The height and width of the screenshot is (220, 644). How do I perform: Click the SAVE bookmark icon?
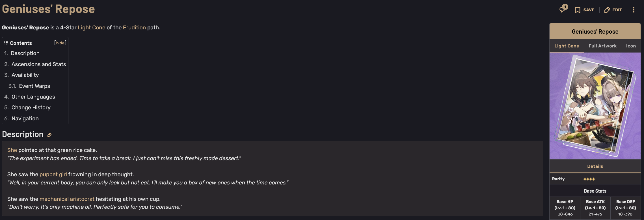(577, 10)
